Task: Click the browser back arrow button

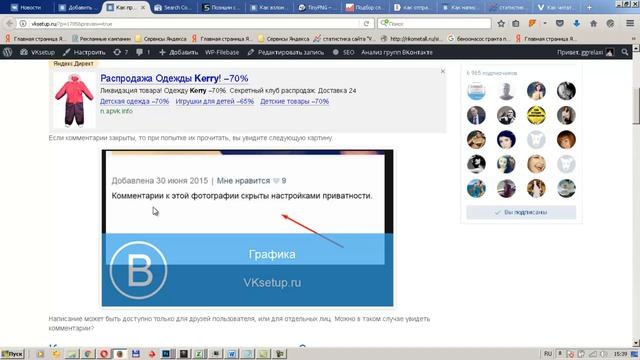Action: pos(10,24)
